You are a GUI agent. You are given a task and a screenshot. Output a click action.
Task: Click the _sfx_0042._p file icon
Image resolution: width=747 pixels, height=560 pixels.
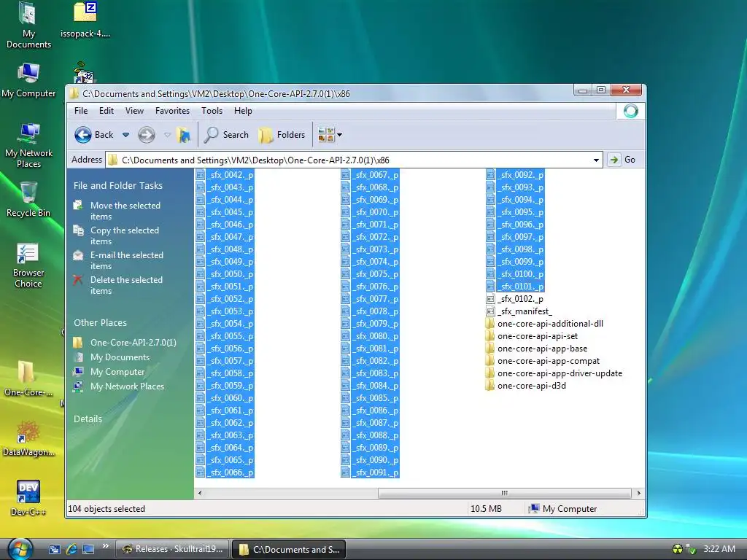click(201, 175)
